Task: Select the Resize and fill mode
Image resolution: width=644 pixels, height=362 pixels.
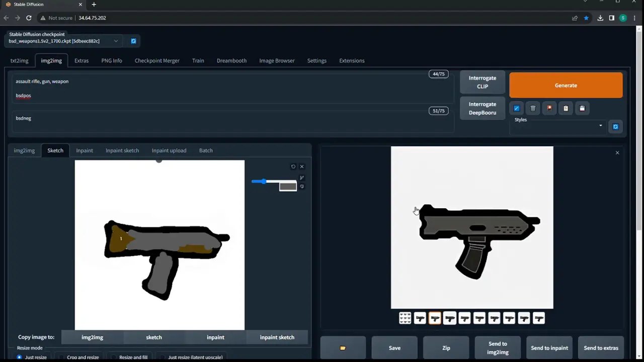Action: (114, 357)
